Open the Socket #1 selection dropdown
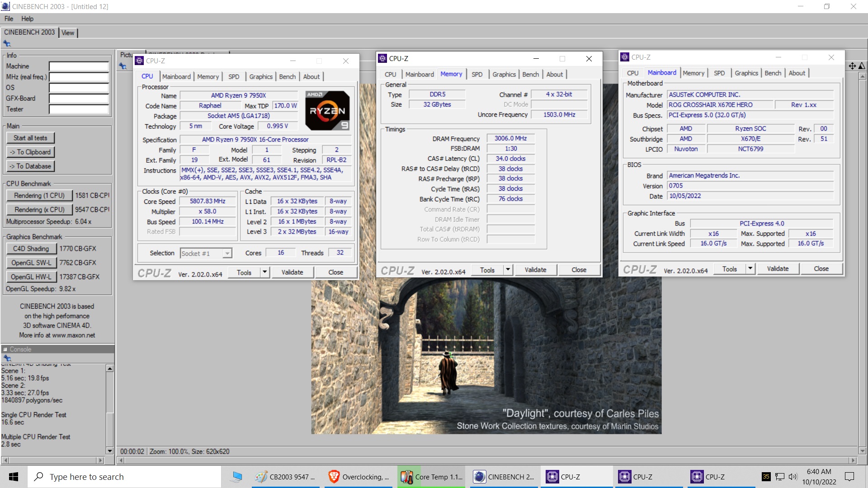The image size is (868, 488). click(227, 253)
